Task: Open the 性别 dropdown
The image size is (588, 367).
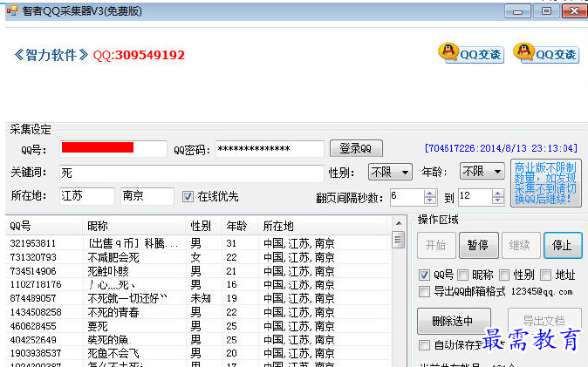Action: pos(390,172)
